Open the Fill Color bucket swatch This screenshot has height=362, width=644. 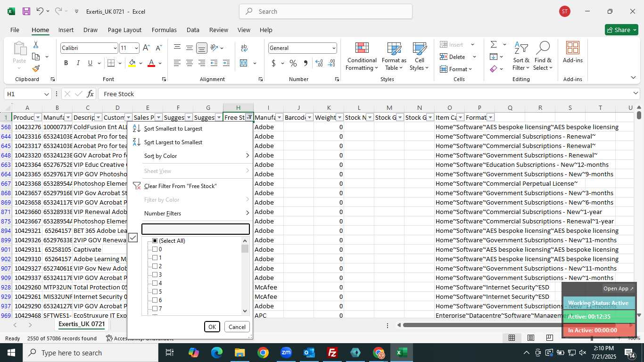132,63
